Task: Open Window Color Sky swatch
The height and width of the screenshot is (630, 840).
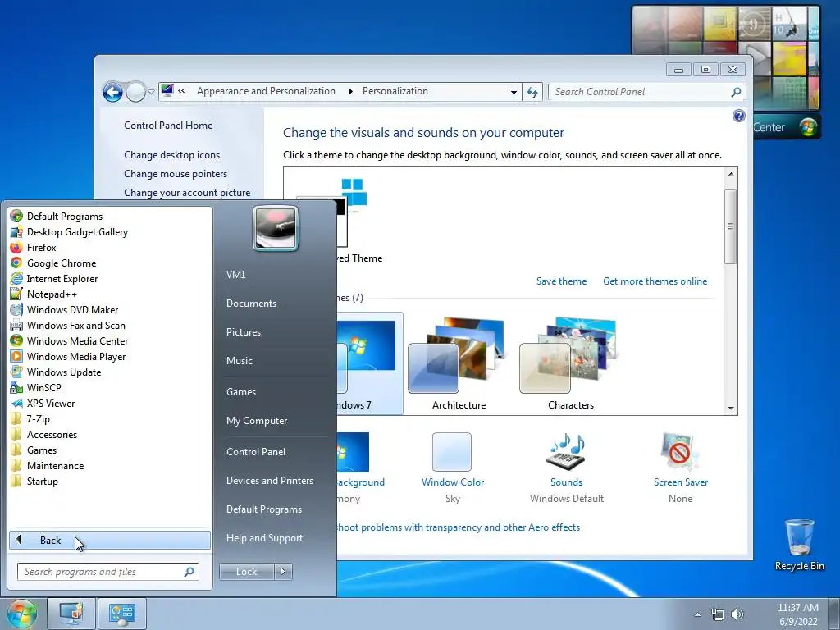Action: point(452,452)
